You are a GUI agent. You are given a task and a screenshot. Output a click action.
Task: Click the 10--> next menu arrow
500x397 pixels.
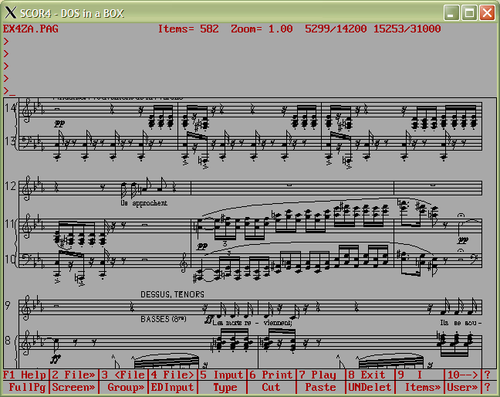[462, 375]
